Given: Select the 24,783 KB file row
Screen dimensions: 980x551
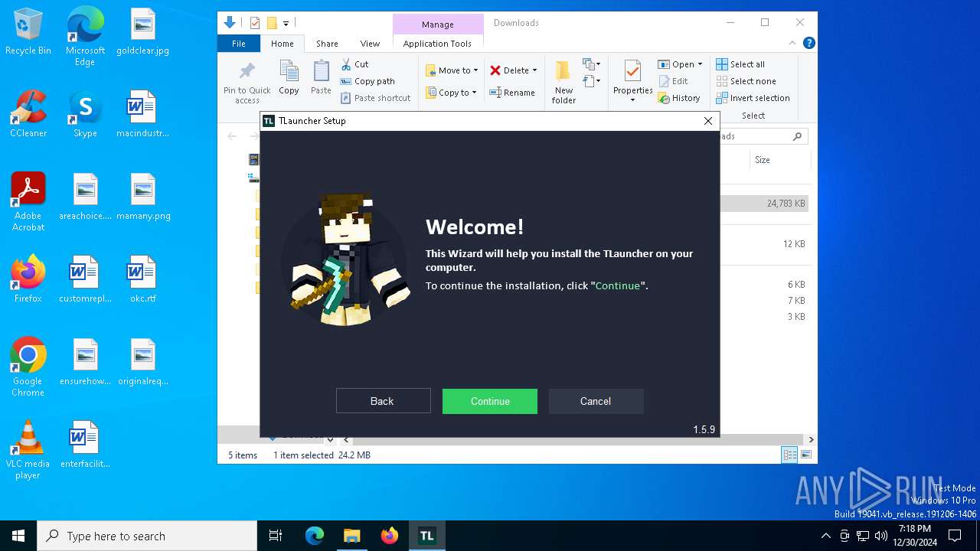Looking at the screenshot, I should click(x=764, y=204).
